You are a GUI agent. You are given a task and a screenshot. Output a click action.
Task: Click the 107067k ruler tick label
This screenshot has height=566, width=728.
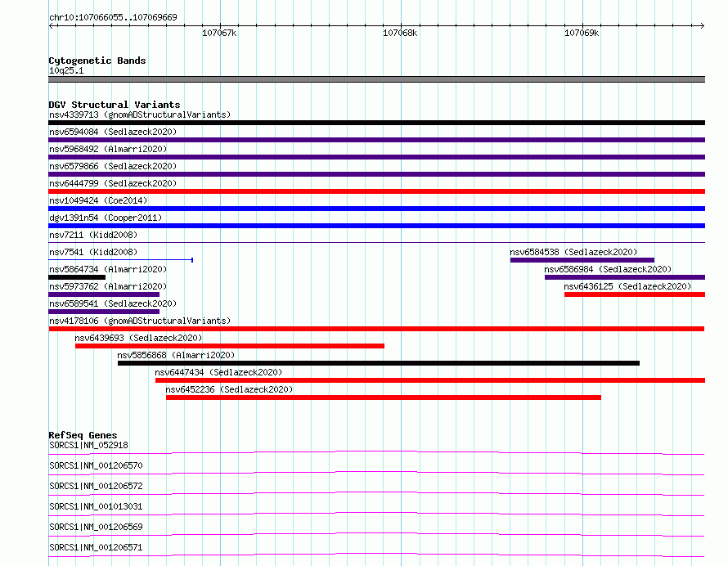[x=219, y=33]
